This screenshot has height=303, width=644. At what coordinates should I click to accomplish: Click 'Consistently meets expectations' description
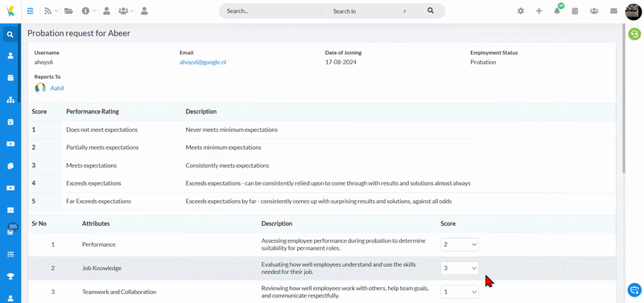pos(227,166)
